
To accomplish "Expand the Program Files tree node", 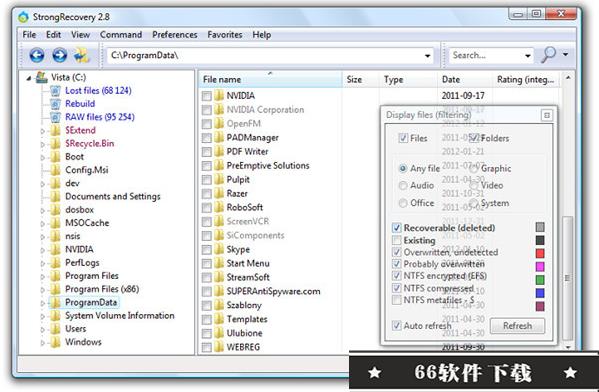I will [x=43, y=276].
